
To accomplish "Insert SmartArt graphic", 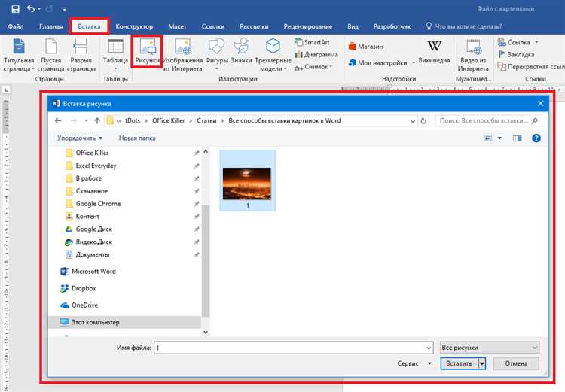I will point(312,42).
